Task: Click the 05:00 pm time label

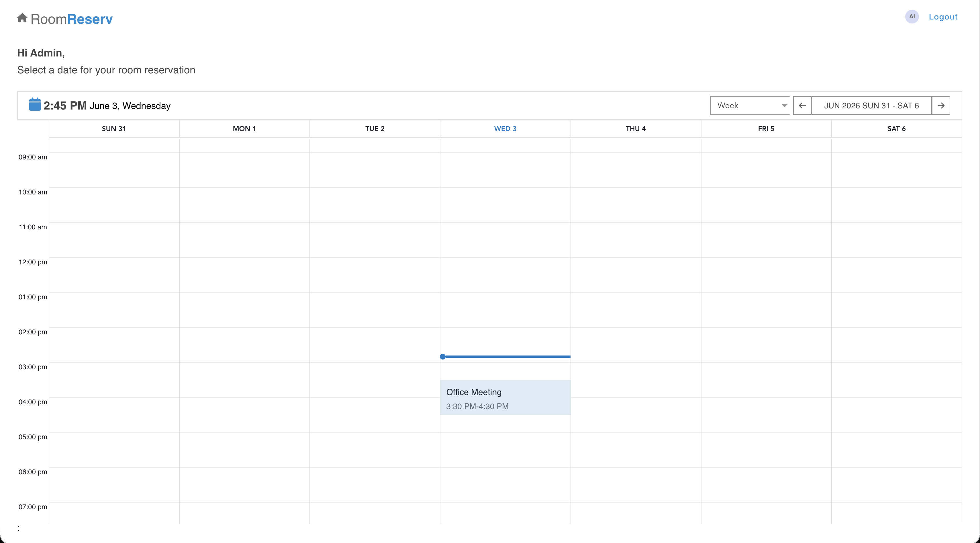Action: pyautogui.click(x=33, y=437)
